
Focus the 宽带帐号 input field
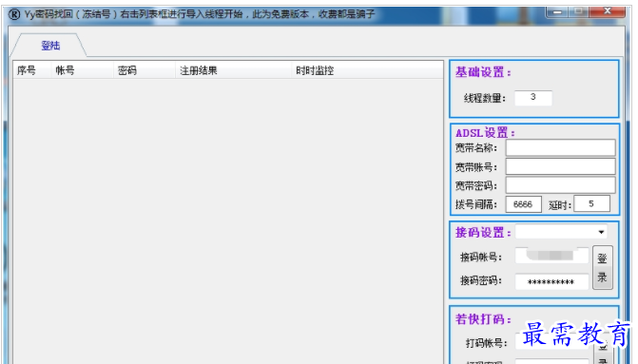click(560, 166)
